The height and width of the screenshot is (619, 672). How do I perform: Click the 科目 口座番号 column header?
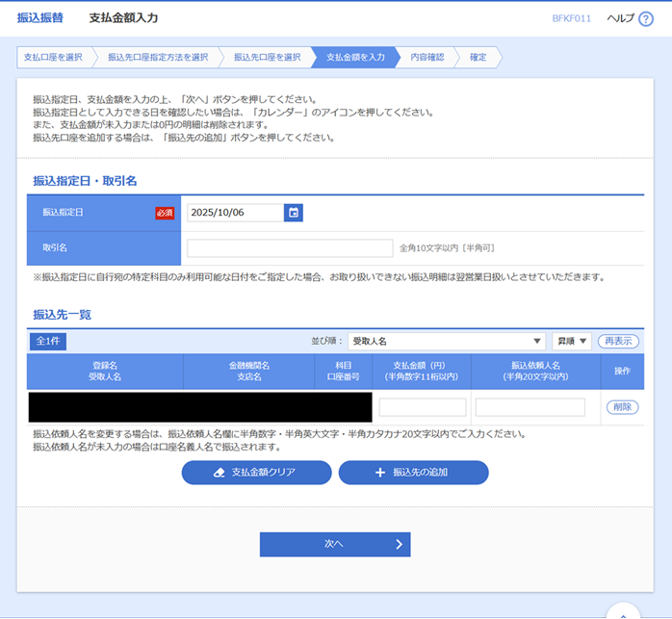[344, 372]
